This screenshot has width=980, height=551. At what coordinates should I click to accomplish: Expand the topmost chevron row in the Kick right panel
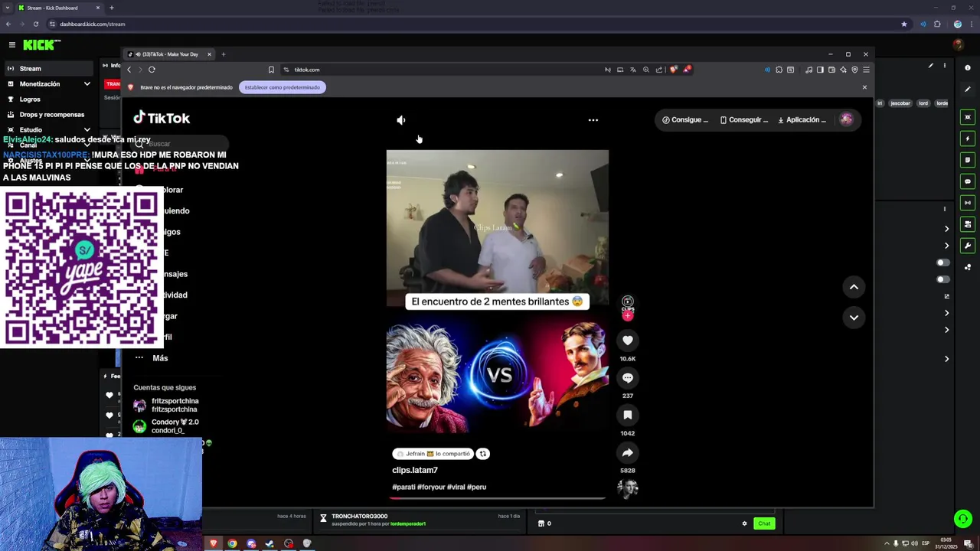[946, 229]
